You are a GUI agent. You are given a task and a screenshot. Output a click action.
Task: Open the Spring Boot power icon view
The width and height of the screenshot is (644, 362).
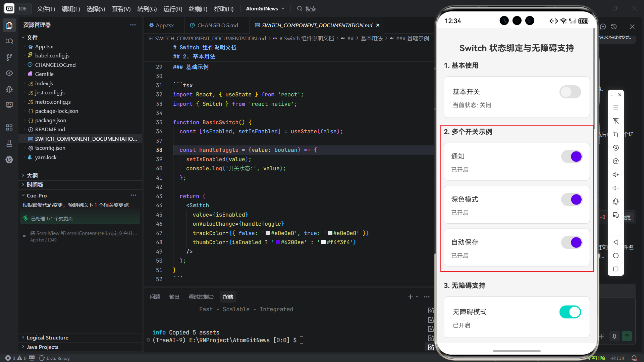coord(9,160)
